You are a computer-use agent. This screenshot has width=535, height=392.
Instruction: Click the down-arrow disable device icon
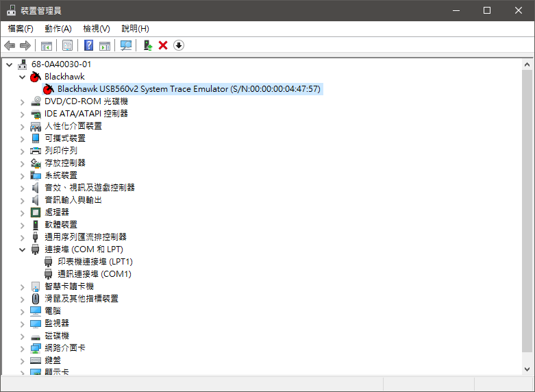179,45
